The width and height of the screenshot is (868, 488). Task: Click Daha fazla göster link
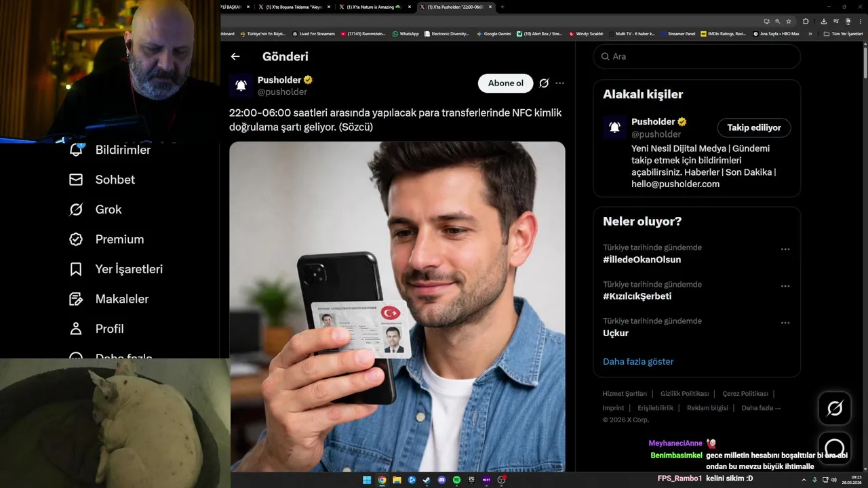pyautogui.click(x=638, y=361)
